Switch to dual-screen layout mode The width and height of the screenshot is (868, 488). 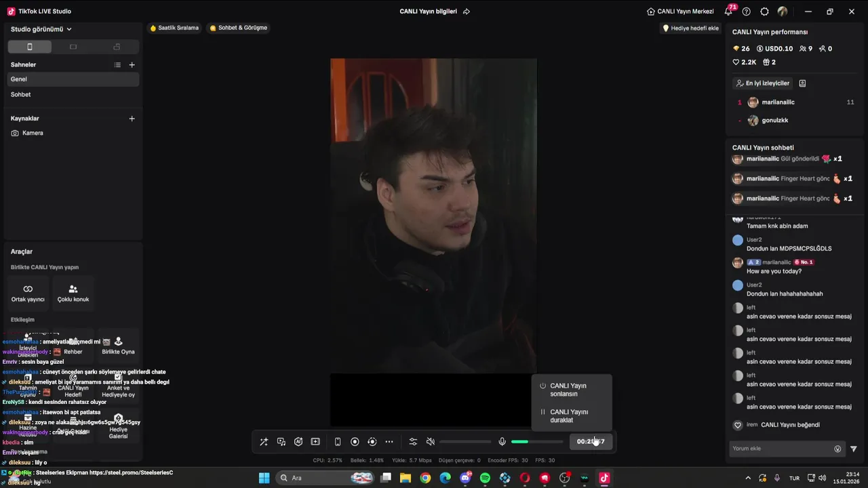[x=117, y=47]
